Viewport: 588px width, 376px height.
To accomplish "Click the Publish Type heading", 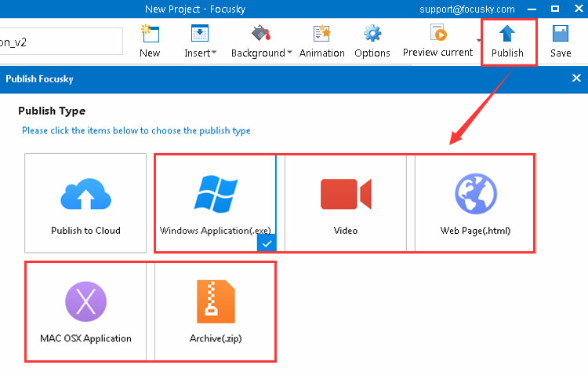I will point(52,111).
